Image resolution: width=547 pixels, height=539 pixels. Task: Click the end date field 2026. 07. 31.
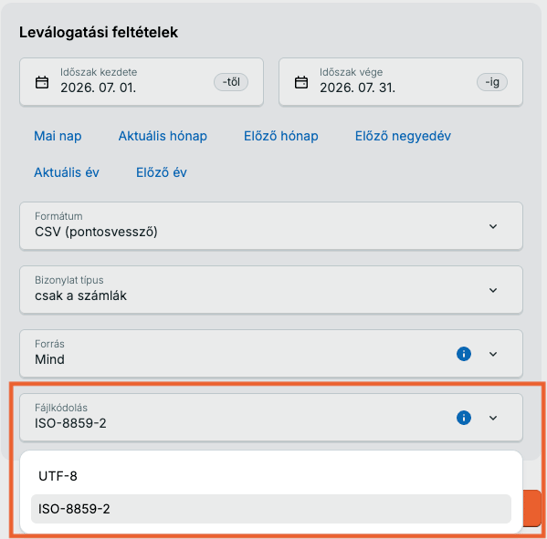(400, 82)
